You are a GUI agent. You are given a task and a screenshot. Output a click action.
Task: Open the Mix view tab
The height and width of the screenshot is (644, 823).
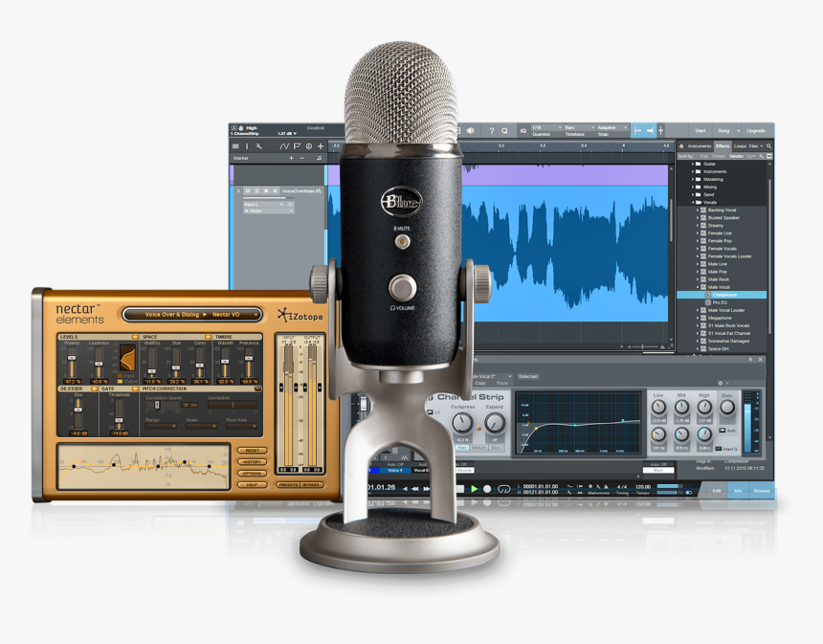(738, 491)
